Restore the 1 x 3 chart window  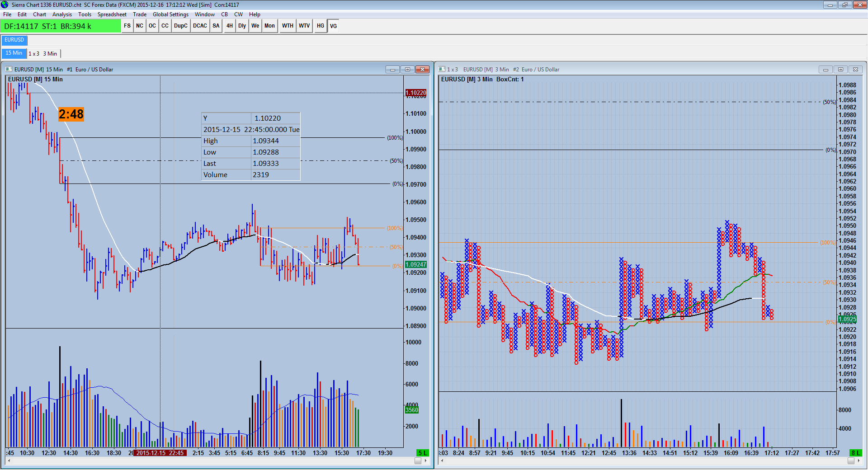[840, 69]
